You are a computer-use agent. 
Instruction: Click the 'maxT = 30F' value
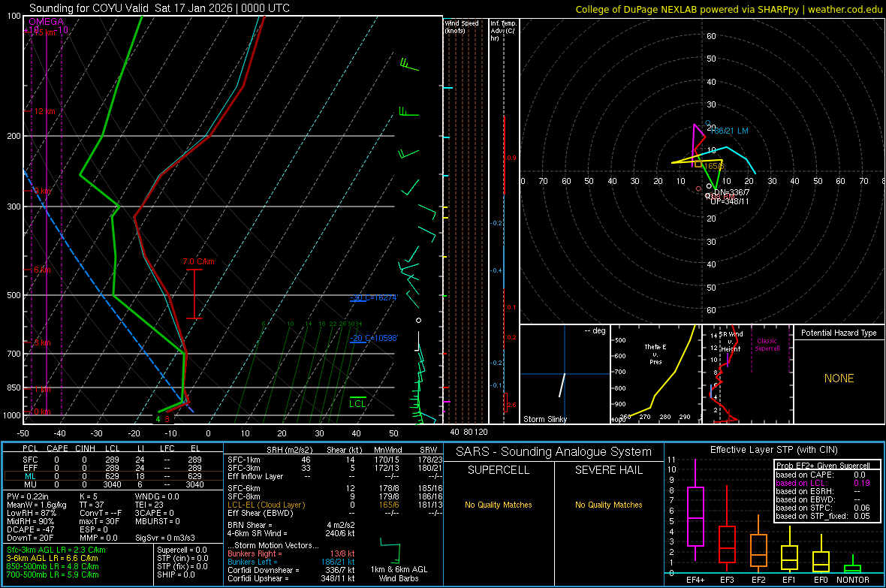tap(99, 521)
